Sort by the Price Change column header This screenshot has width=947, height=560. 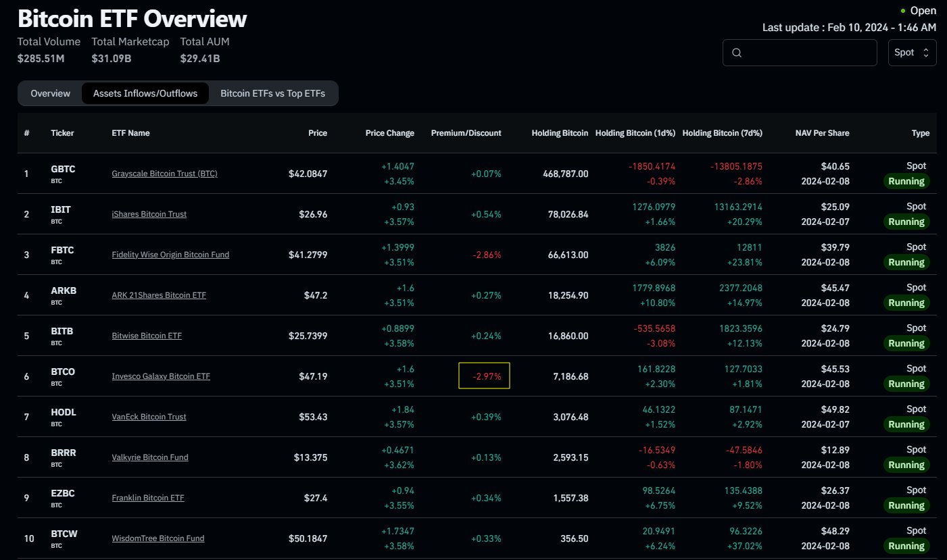point(389,133)
